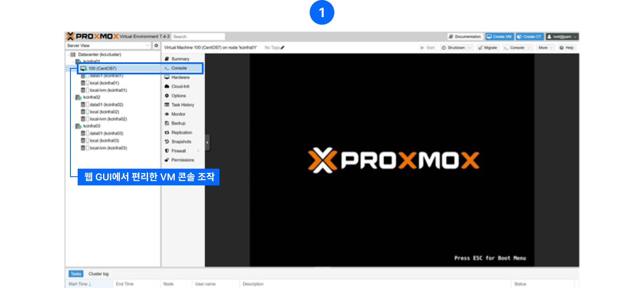Open the Replication section
Image resolution: width=644 pixels, height=288 pixels.
coord(182,132)
